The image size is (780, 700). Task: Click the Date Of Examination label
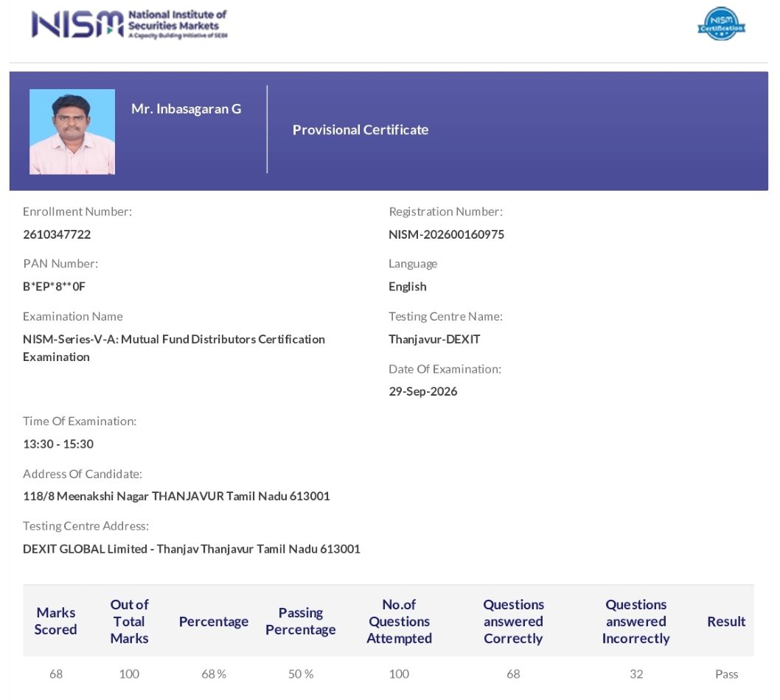click(445, 369)
